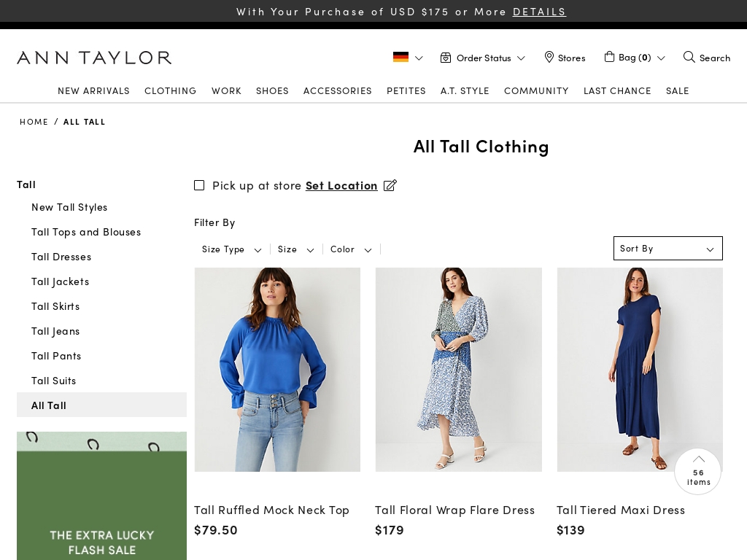Open the Tall Tiered Maxi Dress product image
Screen dimensions: 747x560
click(640, 369)
